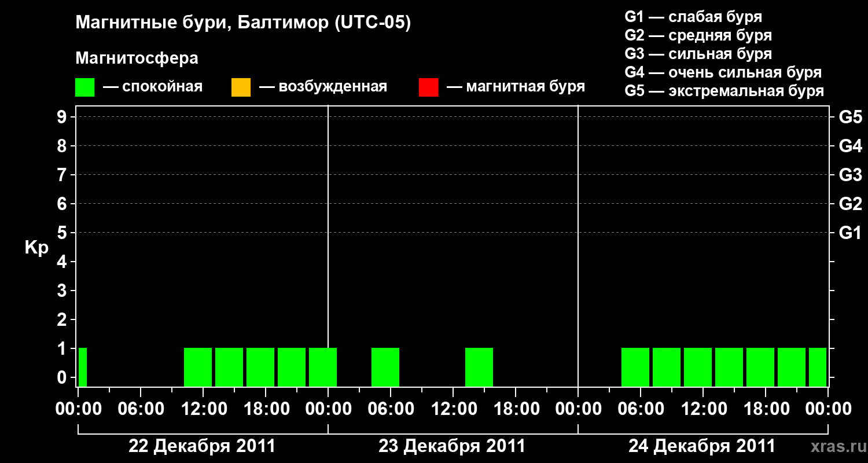Click the green bar at 18:00 on 24 December

[x=760, y=367]
